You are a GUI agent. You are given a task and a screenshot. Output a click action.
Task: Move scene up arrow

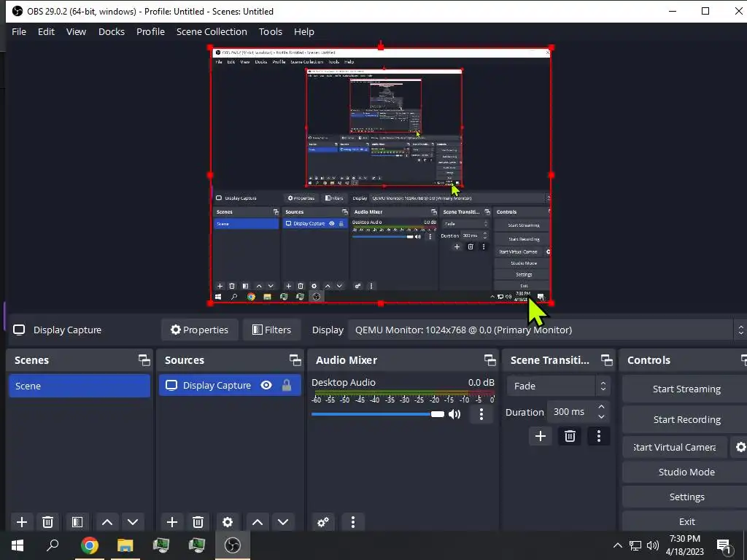tap(107, 522)
